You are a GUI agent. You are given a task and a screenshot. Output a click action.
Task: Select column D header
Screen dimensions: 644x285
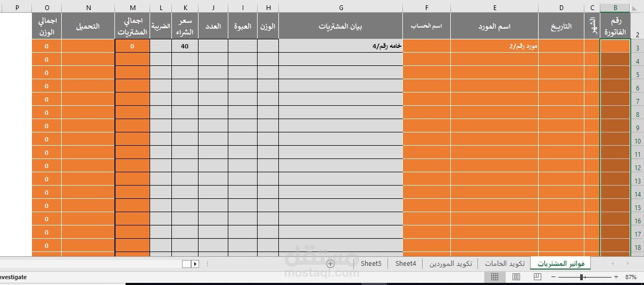click(561, 8)
